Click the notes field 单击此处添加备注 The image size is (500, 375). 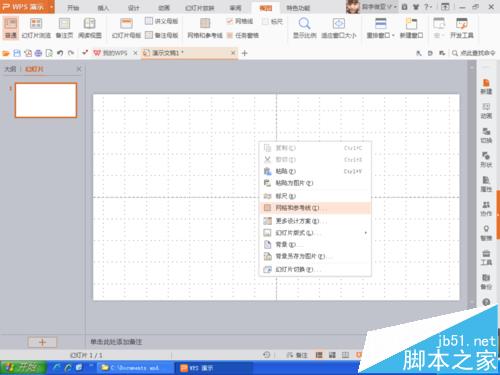pos(116,342)
